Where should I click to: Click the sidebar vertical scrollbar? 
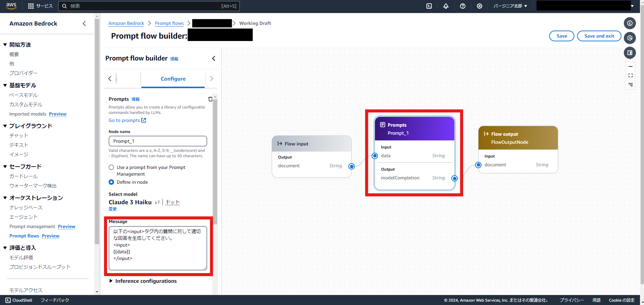point(97,131)
